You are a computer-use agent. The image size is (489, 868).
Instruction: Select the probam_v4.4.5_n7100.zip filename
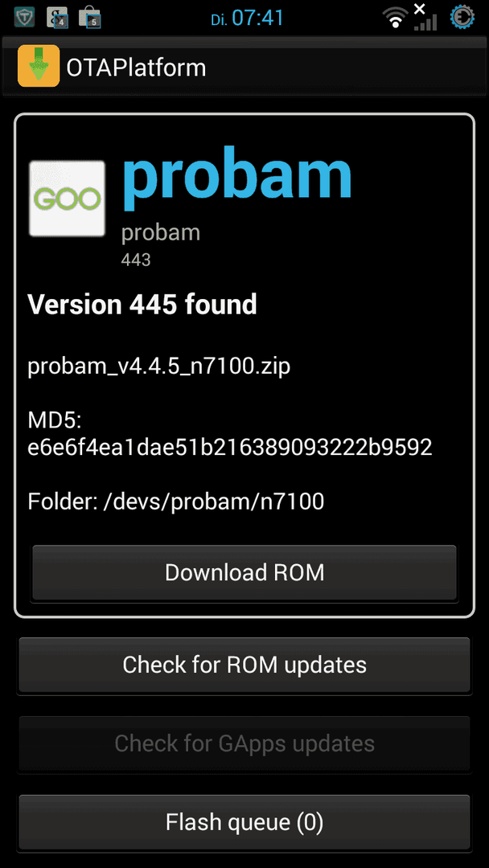[x=159, y=366]
